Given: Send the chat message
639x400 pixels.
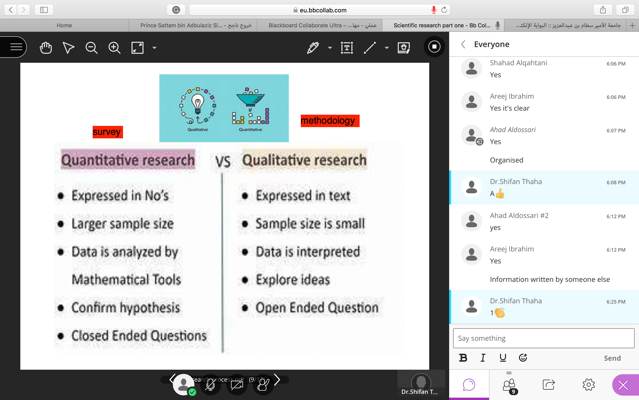Looking at the screenshot, I should click(x=612, y=358).
